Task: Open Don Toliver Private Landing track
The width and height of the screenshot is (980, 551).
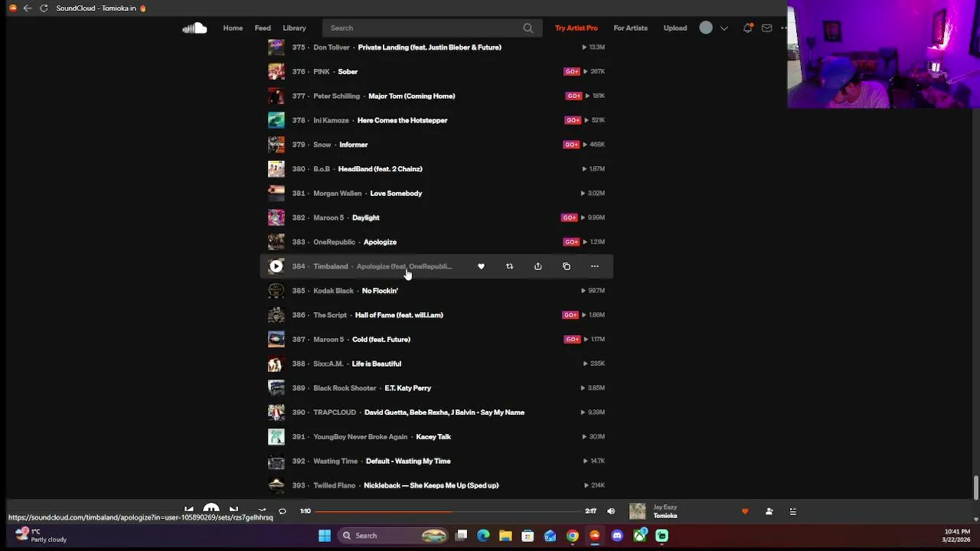Action: coord(430,47)
